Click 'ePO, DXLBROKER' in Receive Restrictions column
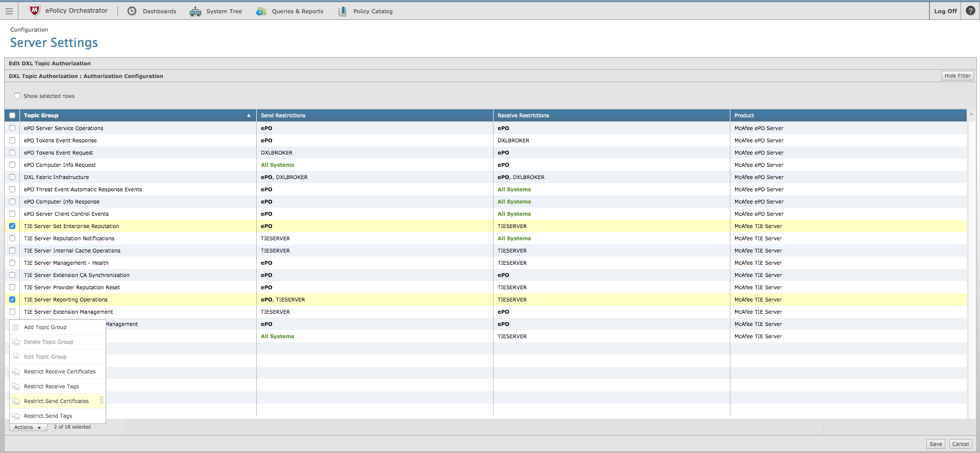The image size is (980, 453). (521, 177)
